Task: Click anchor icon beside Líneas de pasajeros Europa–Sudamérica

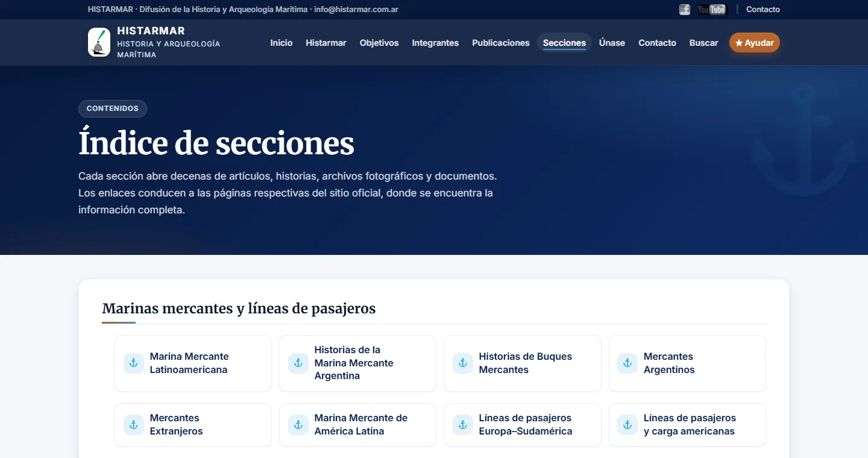Action: pos(463,425)
